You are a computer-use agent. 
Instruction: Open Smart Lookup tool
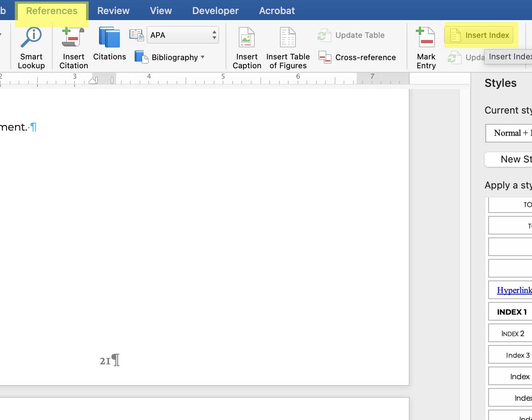[x=31, y=47]
